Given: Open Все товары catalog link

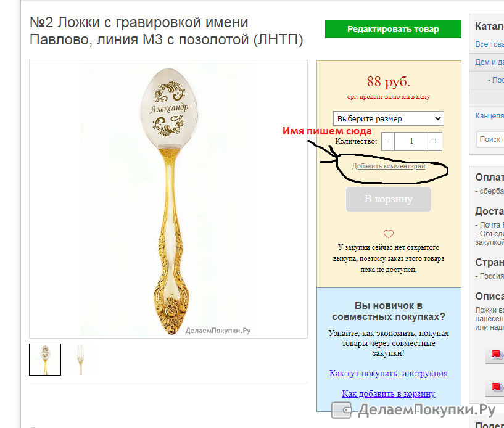Looking at the screenshot, I should 490,44.
